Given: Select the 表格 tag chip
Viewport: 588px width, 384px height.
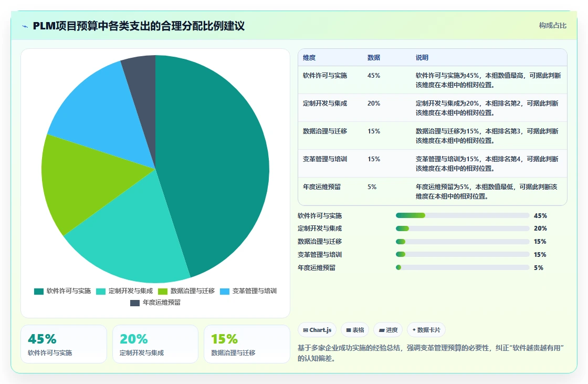Looking at the screenshot, I should click(x=355, y=330).
